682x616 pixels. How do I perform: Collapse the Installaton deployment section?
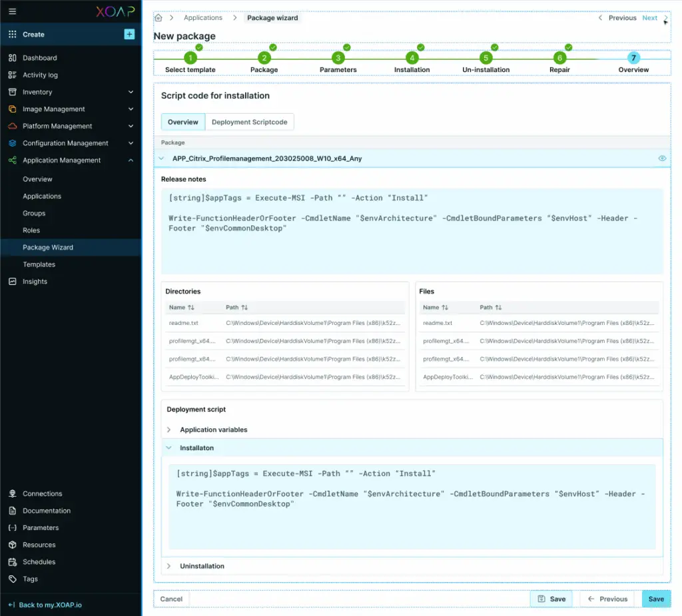click(169, 448)
